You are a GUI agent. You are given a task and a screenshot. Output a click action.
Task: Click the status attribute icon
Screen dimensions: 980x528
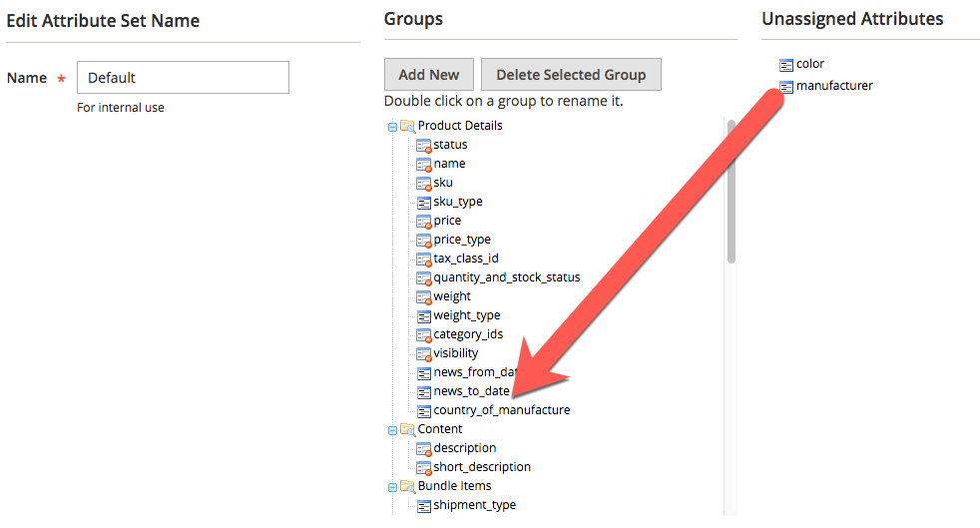pos(424,146)
